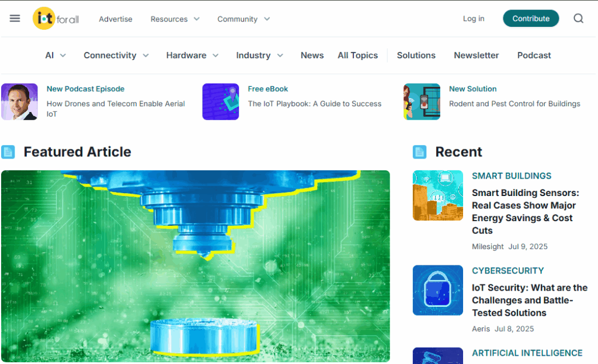Image resolution: width=598 pixels, height=364 pixels.
Task: Click the Smart Buildings article thumbnail
Action: pyautogui.click(x=438, y=195)
